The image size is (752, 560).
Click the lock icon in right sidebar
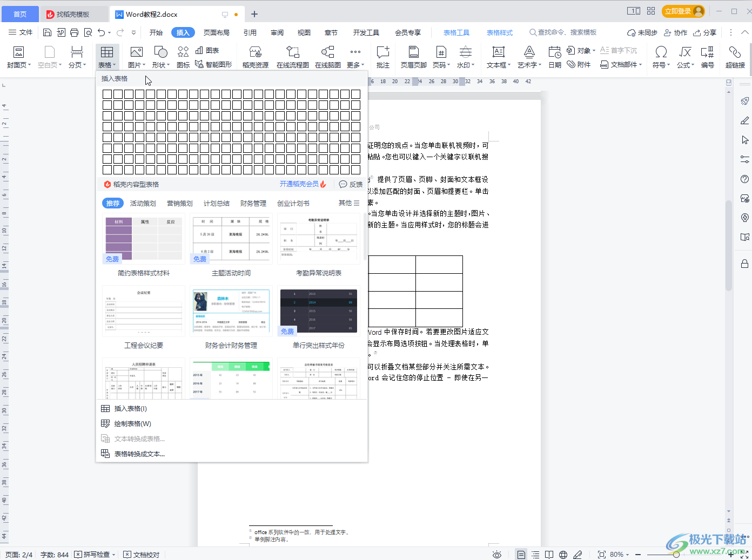(x=744, y=264)
